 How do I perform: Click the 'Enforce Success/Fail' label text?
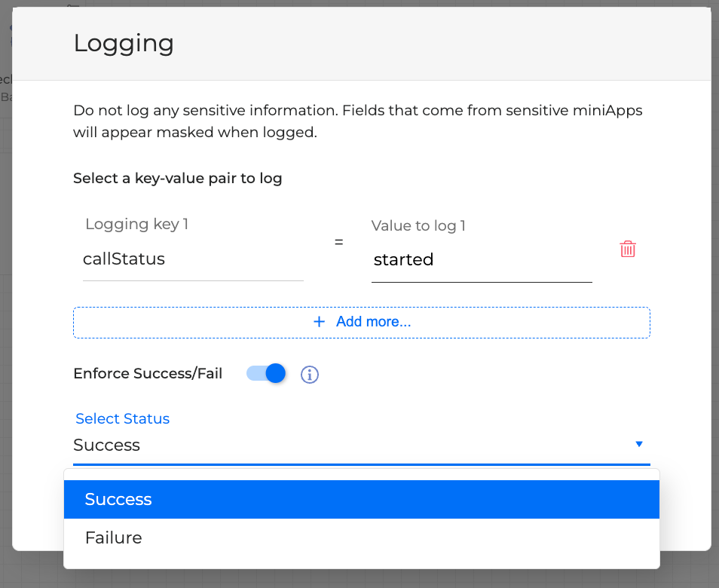pyautogui.click(x=148, y=373)
